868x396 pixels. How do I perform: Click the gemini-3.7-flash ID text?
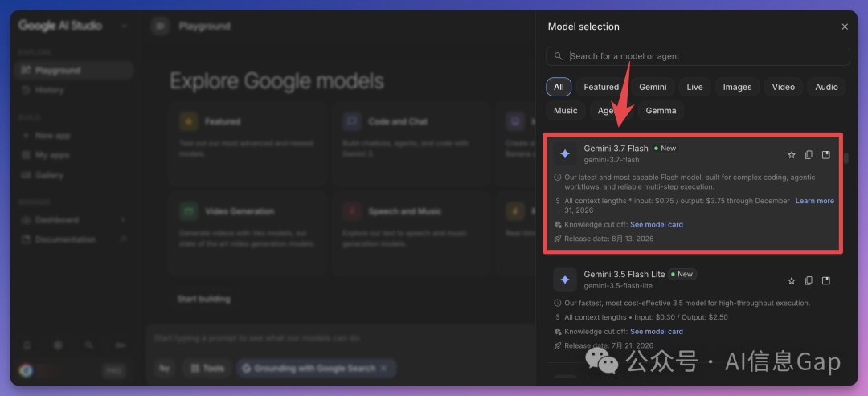(x=612, y=161)
